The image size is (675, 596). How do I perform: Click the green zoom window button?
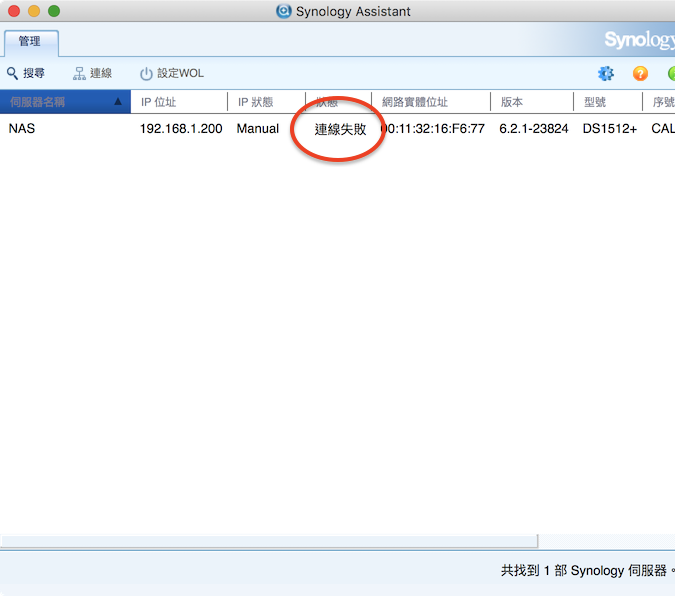tap(54, 11)
